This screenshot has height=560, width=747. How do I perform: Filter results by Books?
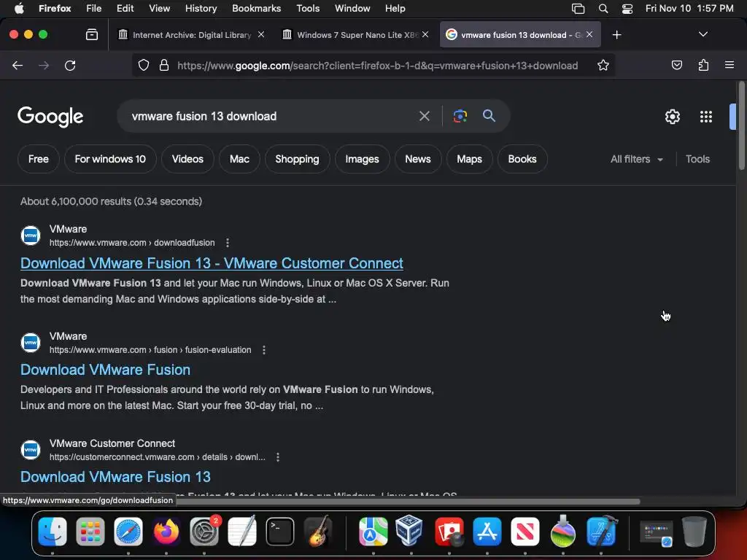pos(522,159)
